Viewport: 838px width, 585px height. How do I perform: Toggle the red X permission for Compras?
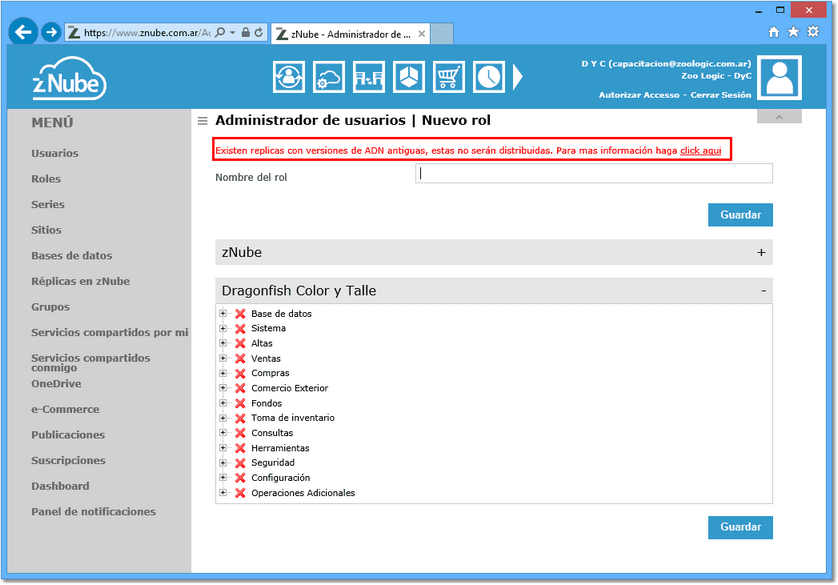240,373
